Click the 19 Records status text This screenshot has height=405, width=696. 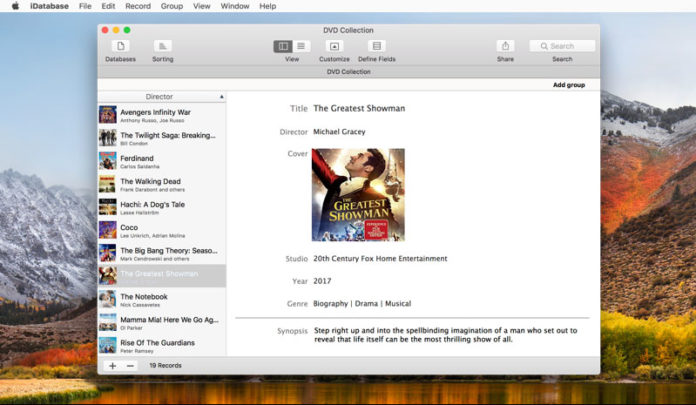[165, 365]
